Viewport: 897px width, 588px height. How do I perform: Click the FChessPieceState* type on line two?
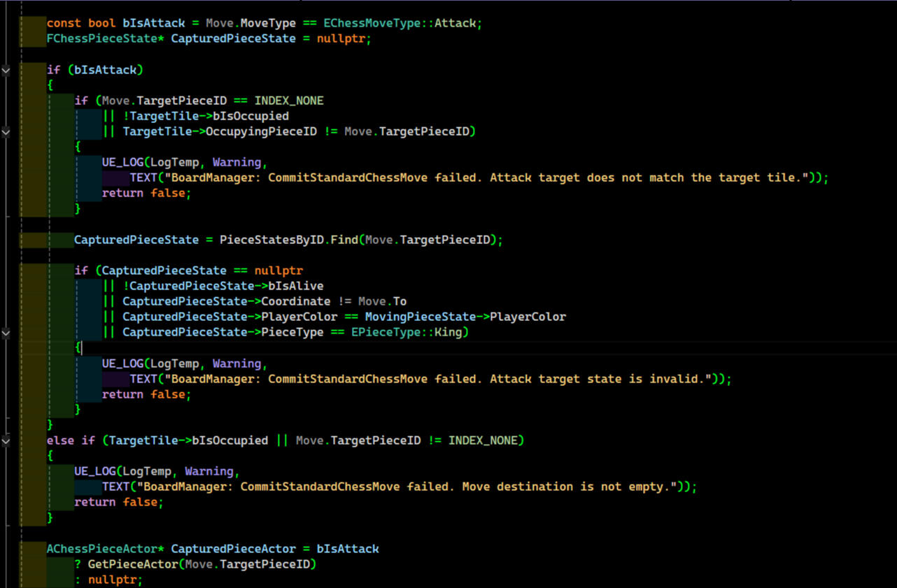click(x=105, y=38)
